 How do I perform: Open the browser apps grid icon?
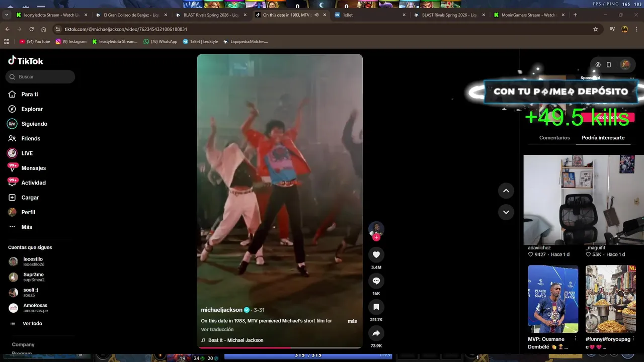point(7,42)
